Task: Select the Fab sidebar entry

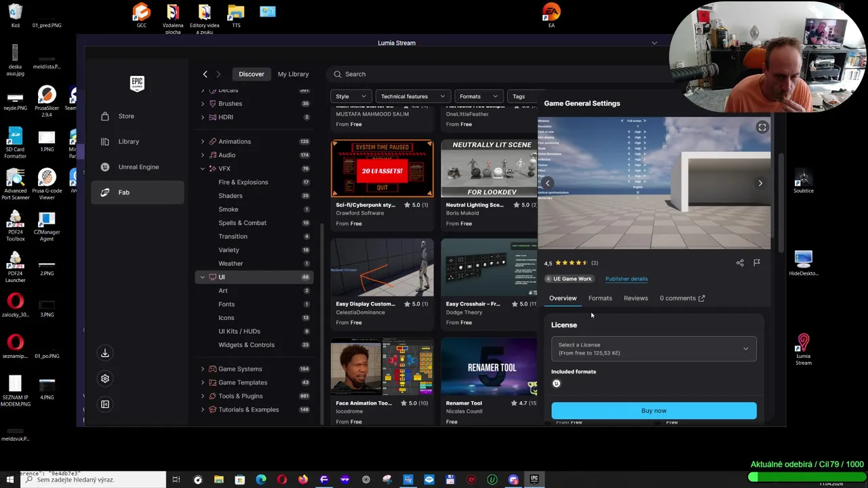Action: point(137,192)
